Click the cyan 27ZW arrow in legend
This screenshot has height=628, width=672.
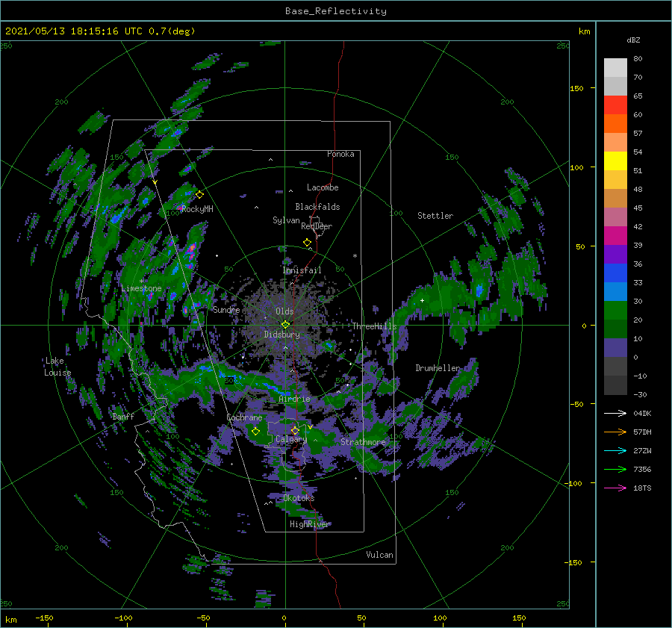click(615, 450)
